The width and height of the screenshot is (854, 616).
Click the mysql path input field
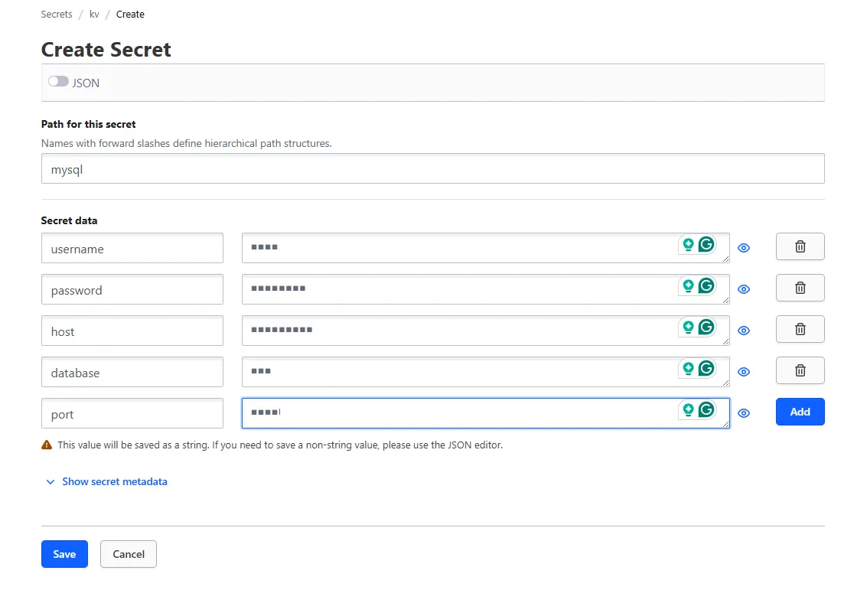(x=306, y=168)
